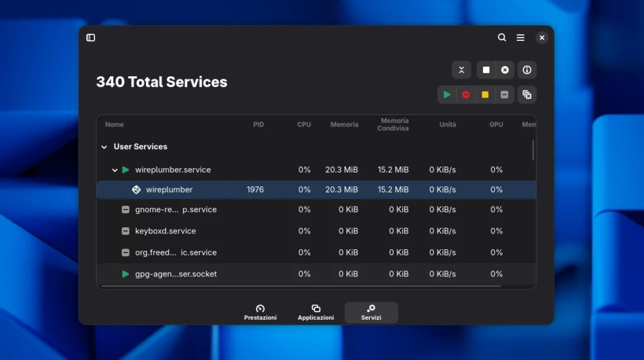This screenshot has height=360, width=644.
Task: Open the hamburger main menu
Action: pyautogui.click(x=521, y=38)
